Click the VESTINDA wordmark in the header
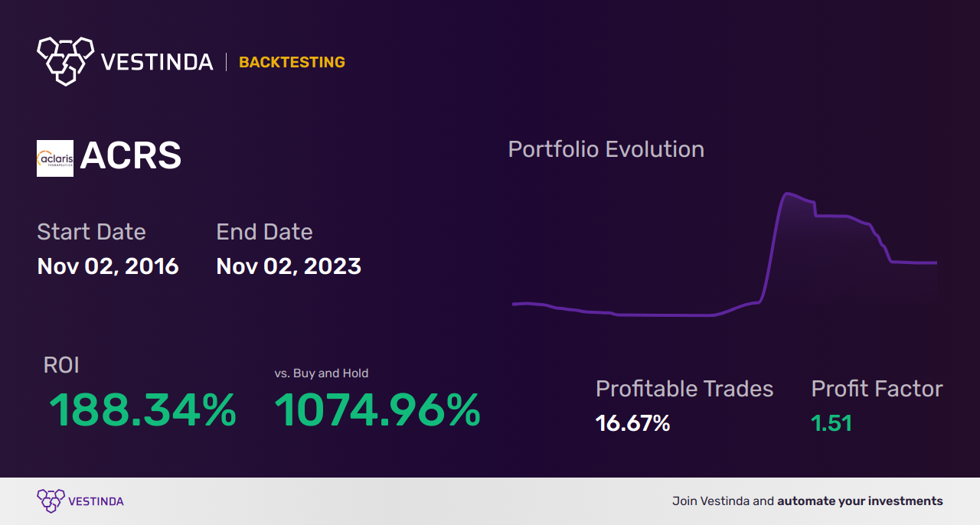This screenshot has width=980, height=525. pos(157,62)
